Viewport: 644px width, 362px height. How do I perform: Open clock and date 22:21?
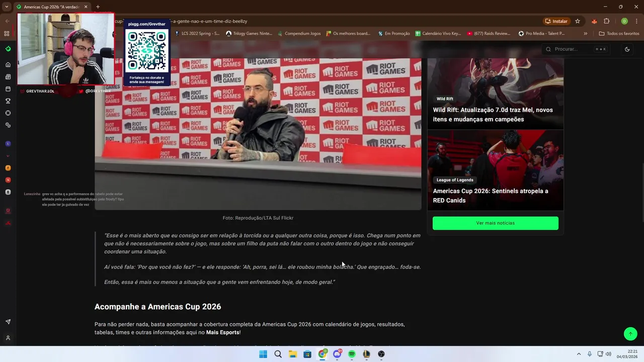[x=627, y=354]
